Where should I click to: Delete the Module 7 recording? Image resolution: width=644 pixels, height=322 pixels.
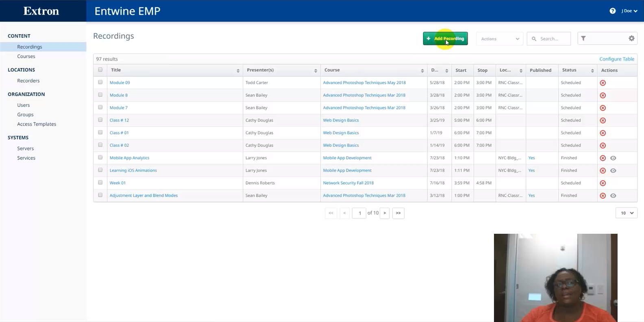coord(603,108)
